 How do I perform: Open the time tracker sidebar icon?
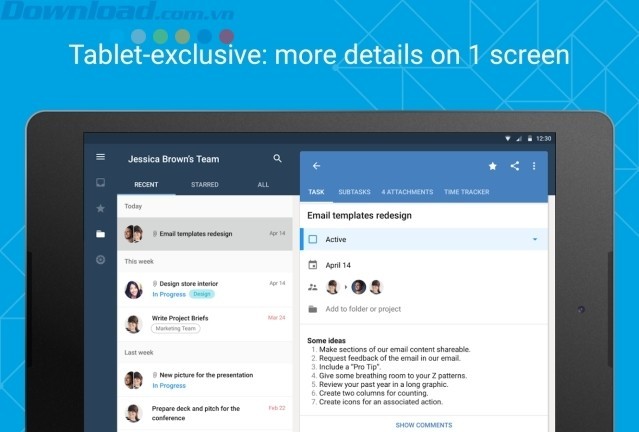click(x=100, y=260)
